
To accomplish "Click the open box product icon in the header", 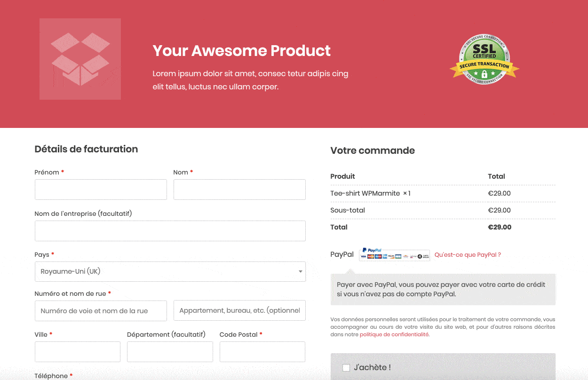I will click(80, 59).
